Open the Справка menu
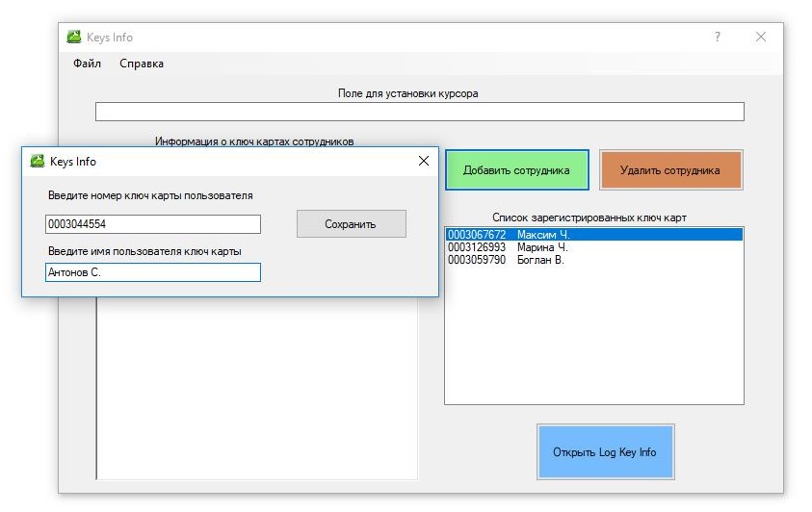Viewport: 812px width, 512px height. pos(142,64)
